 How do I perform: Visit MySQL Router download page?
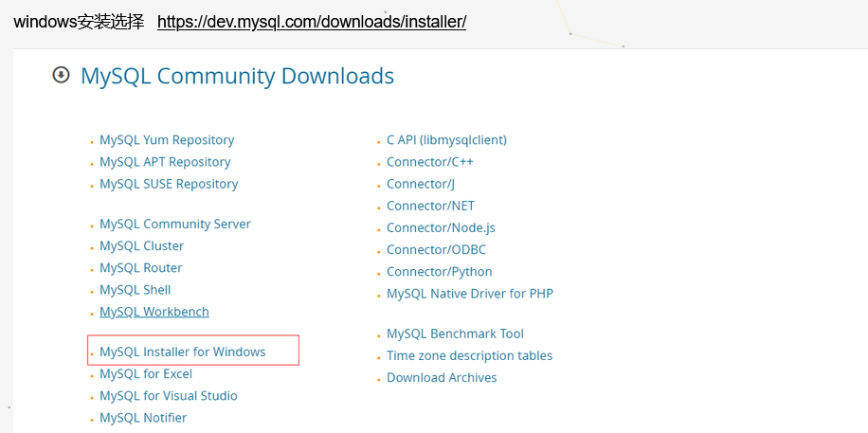coord(140,268)
